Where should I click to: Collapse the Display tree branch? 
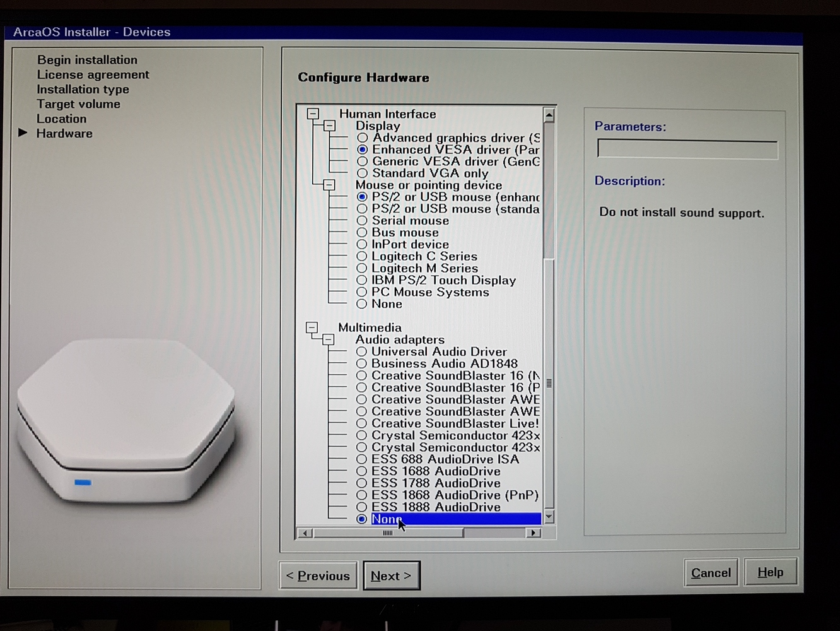pyautogui.click(x=329, y=126)
